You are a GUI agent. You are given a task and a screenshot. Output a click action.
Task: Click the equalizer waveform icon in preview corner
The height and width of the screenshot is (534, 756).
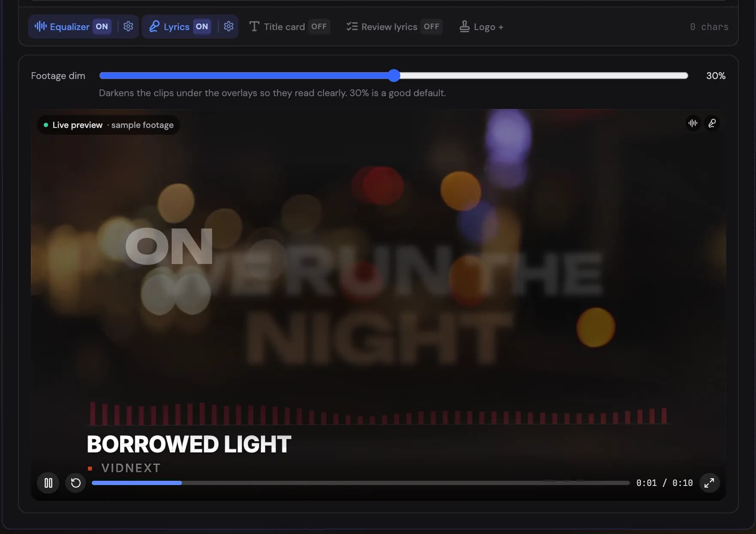(x=693, y=123)
